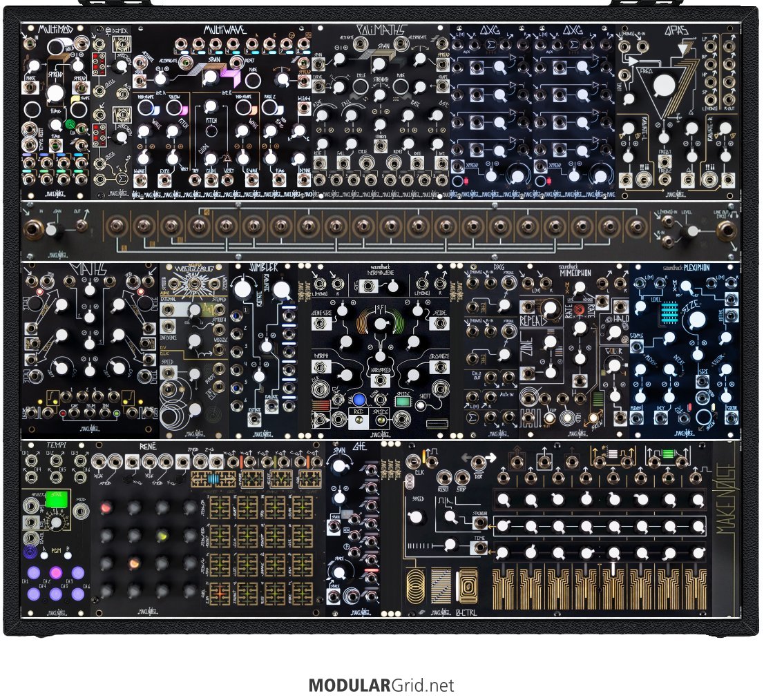Click the HALO knob on Mimeophon
764x700 pixels.
(614, 333)
